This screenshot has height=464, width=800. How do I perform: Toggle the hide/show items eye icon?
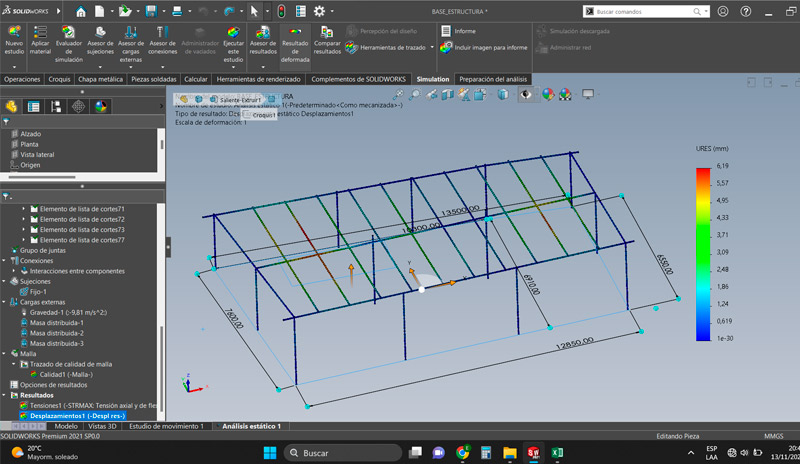(x=526, y=94)
